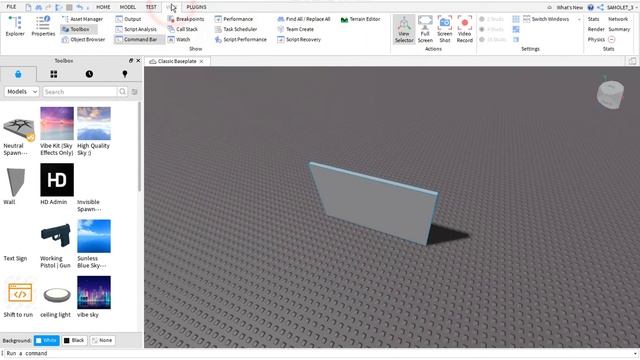640x360 pixels.
Task: Set Toolbox background to White
Action: (x=47, y=340)
